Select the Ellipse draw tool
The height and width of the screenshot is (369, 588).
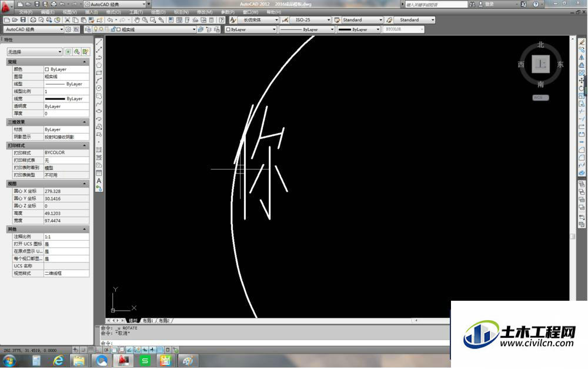[x=99, y=111]
